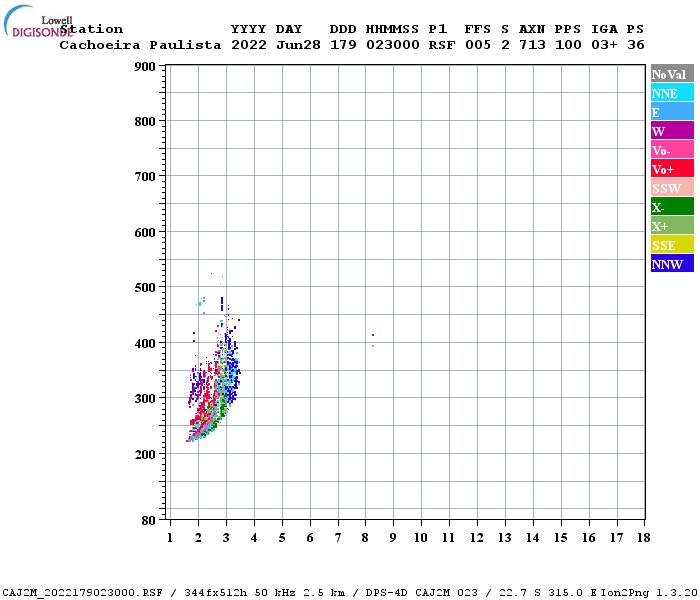The width and height of the screenshot is (700, 600).
Task: Click the Ion2Png 1.3.20 version text
Action: 649,593
